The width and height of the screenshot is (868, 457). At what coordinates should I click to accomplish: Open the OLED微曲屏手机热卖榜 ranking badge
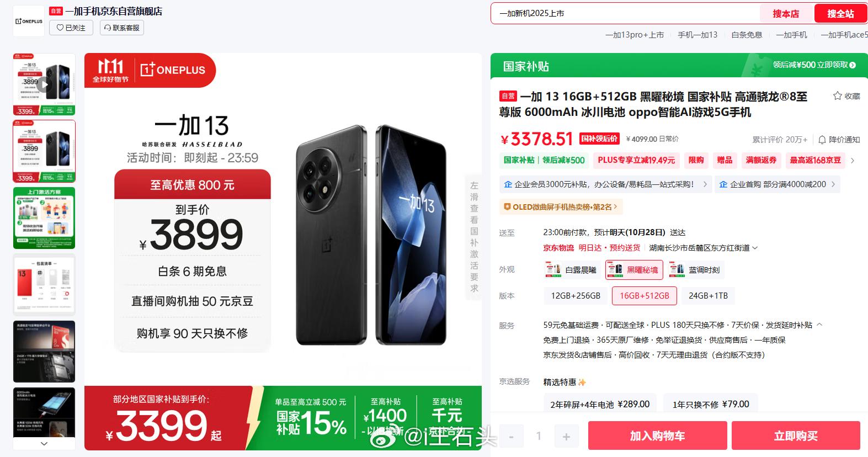(x=561, y=207)
